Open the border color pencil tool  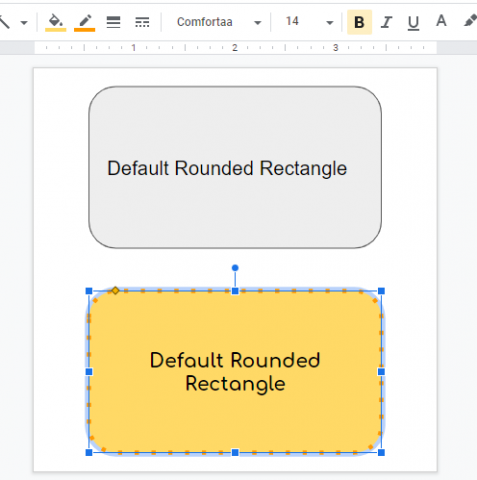[85, 22]
